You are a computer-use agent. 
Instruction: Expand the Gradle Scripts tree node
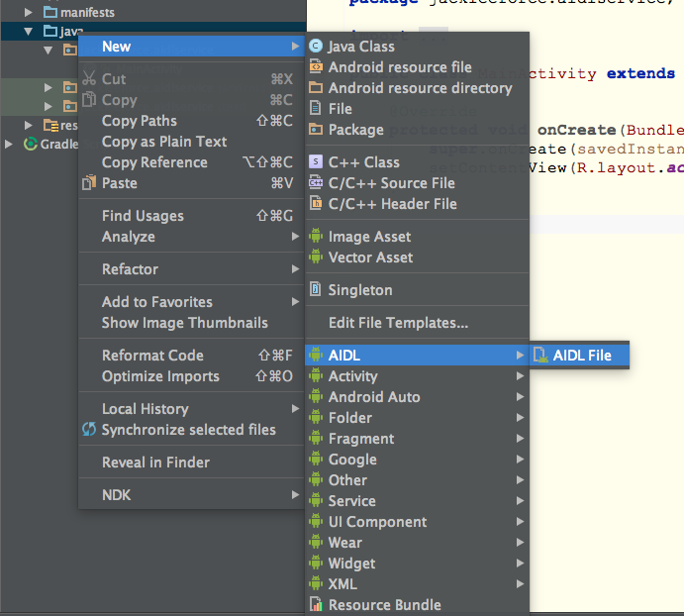coord(10,145)
